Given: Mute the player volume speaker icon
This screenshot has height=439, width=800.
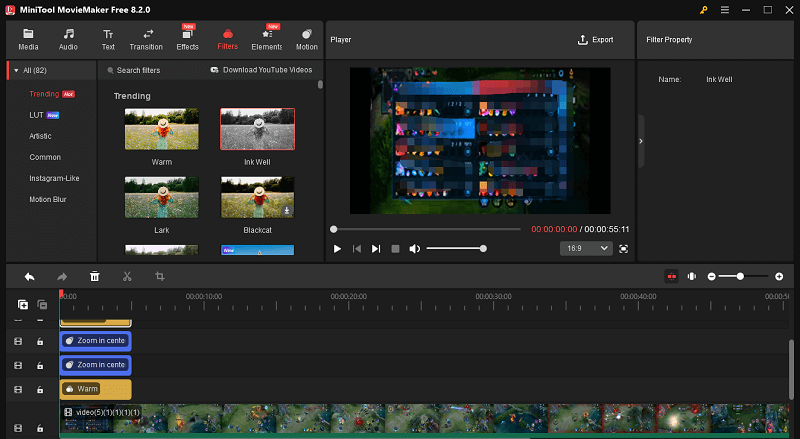Looking at the screenshot, I should (x=415, y=249).
